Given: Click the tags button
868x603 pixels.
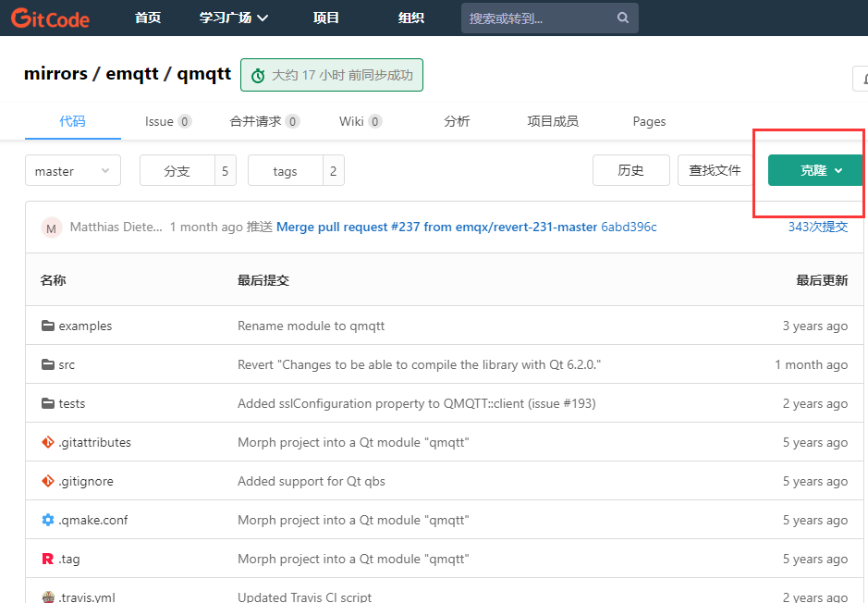Looking at the screenshot, I should (285, 170).
